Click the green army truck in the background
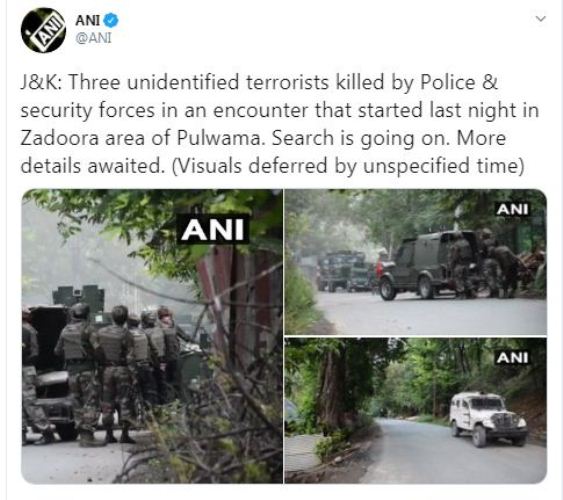 tap(342, 270)
